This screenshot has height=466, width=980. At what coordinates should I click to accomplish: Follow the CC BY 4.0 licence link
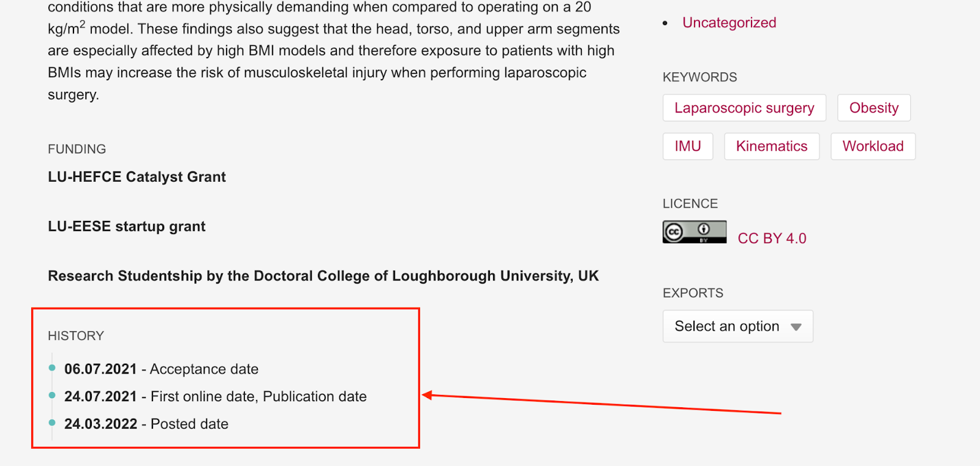pos(772,238)
